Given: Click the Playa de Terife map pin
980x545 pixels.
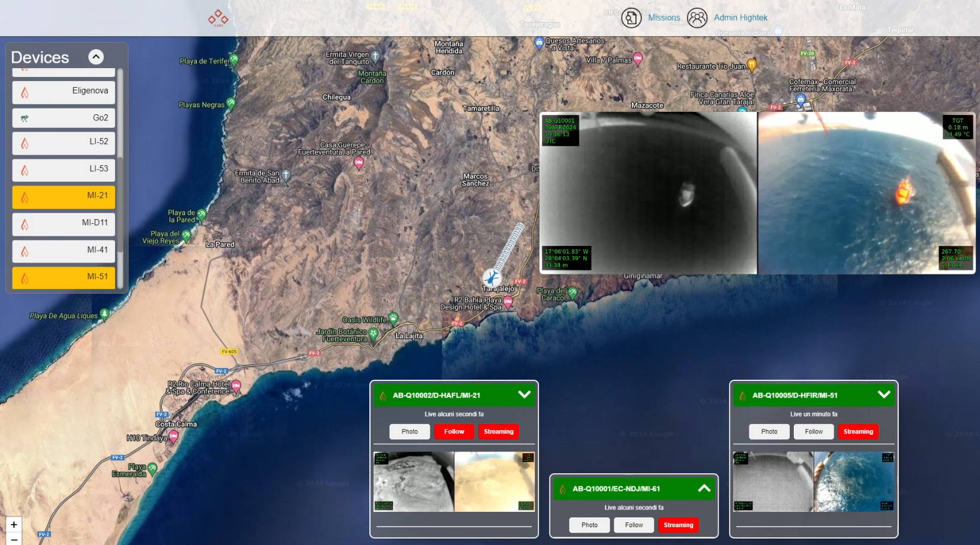Looking at the screenshot, I should click(x=234, y=59).
